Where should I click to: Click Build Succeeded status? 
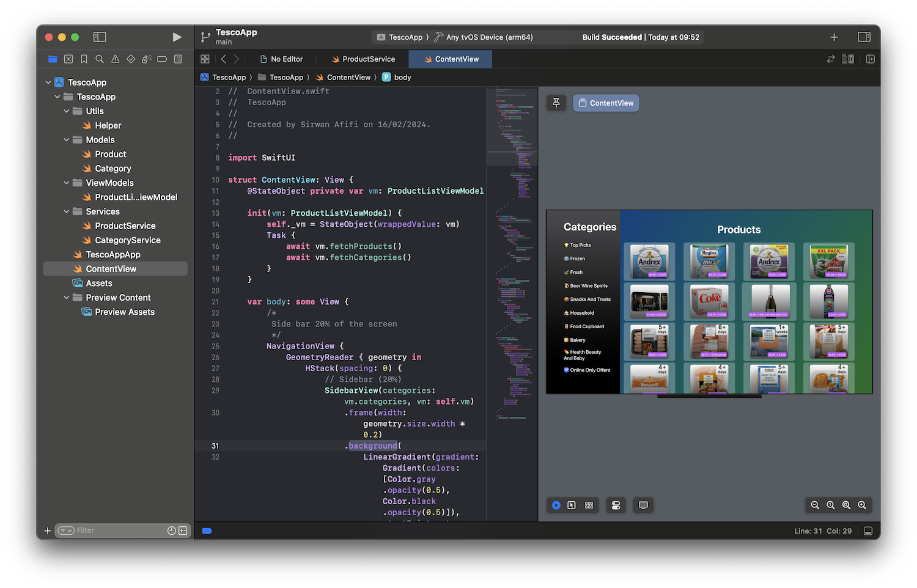coord(641,37)
